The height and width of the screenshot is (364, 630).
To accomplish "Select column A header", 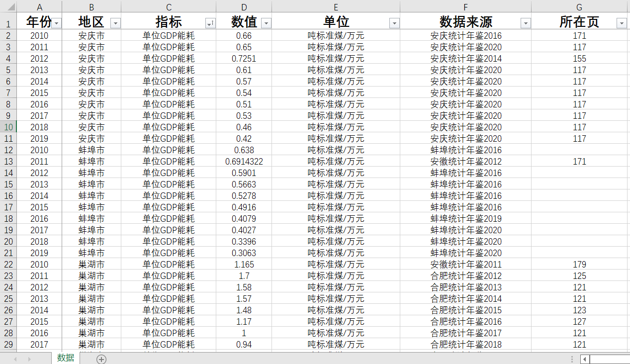I will pyautogui.click(x=40, y=7).
